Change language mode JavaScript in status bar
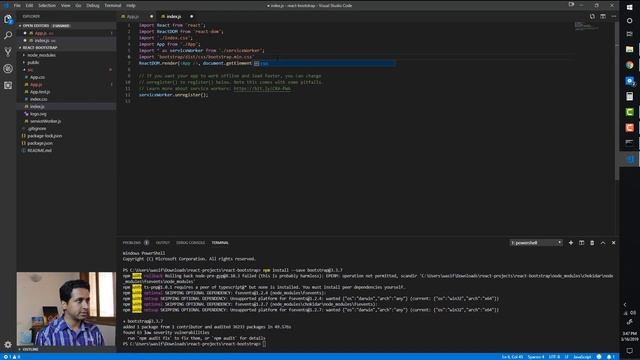 click(582, 357)
